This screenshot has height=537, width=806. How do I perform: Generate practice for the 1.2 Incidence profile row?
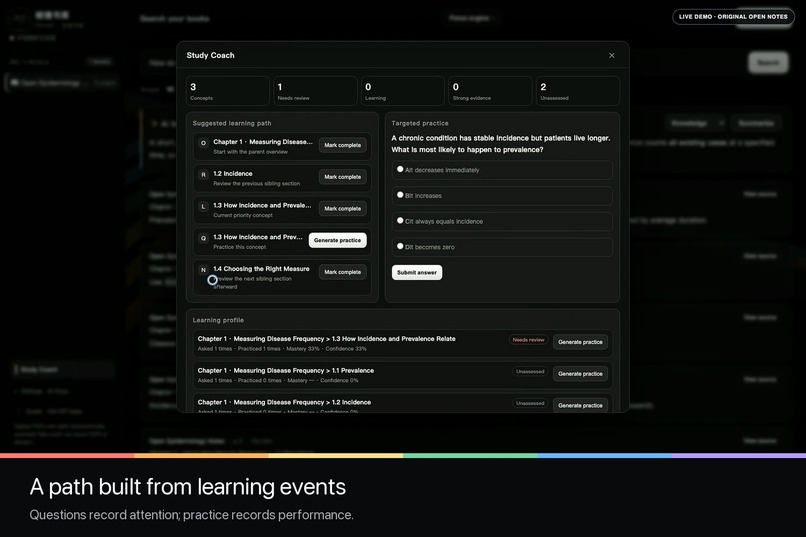tap(580, 405)
